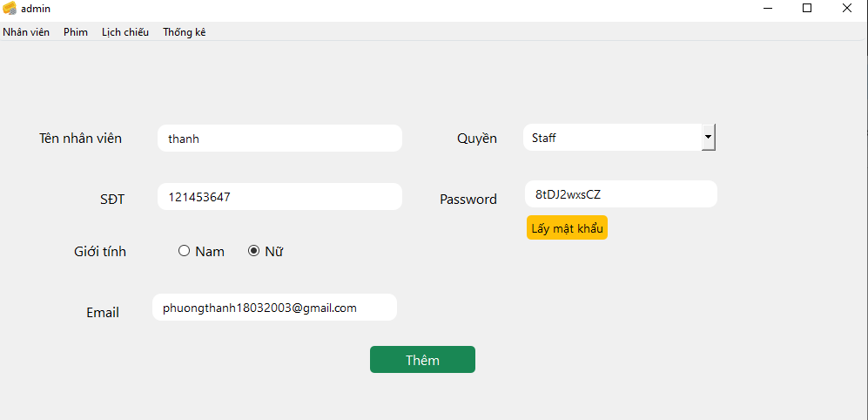Click the Quyền label text
The width and height of the screenshot is (868, 420).
coord(476,139)
